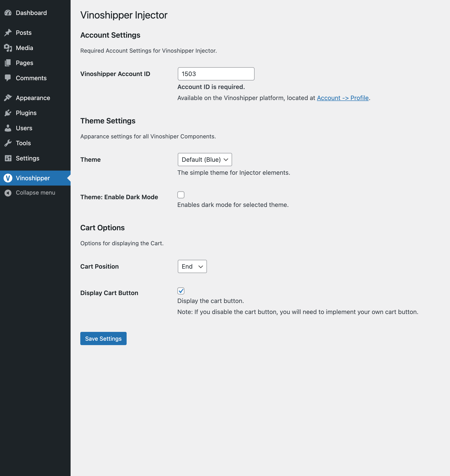Click the Theme field label

click(90, 160)
